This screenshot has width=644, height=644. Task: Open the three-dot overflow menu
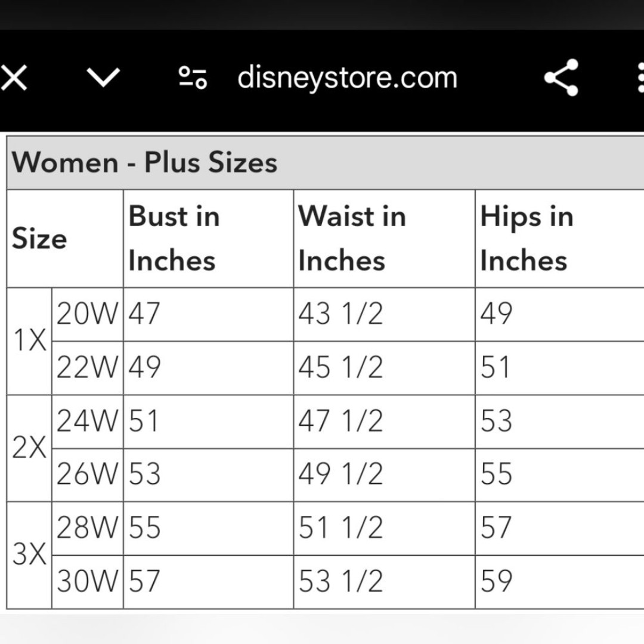640,78
